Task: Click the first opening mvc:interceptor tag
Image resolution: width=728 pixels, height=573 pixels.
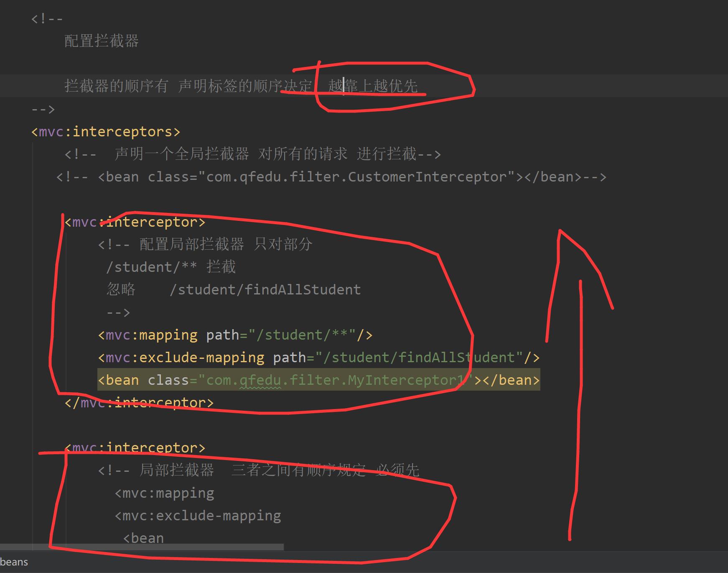Action: pos(135,222)
